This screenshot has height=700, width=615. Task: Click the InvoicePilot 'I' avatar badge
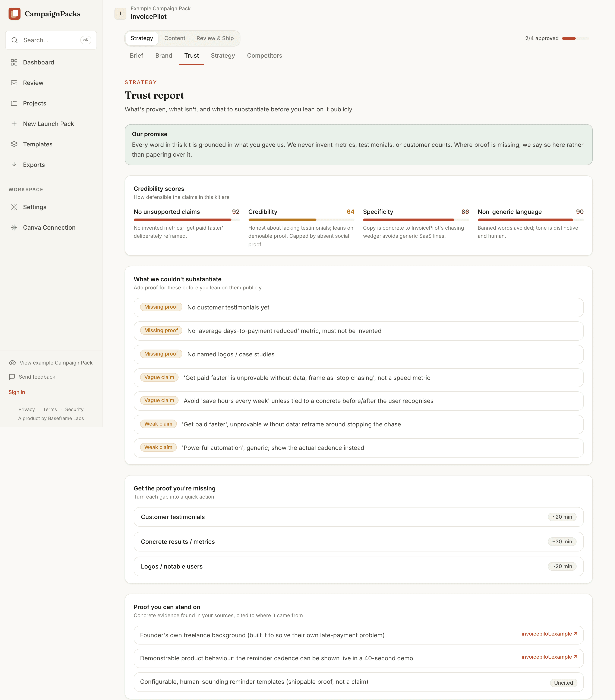coord(120,13)
